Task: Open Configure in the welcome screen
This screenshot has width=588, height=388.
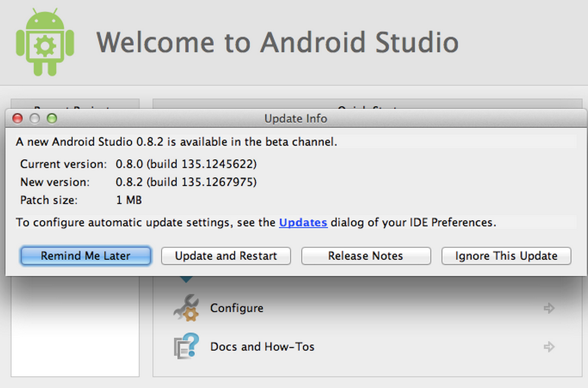Action: point(237,308)
